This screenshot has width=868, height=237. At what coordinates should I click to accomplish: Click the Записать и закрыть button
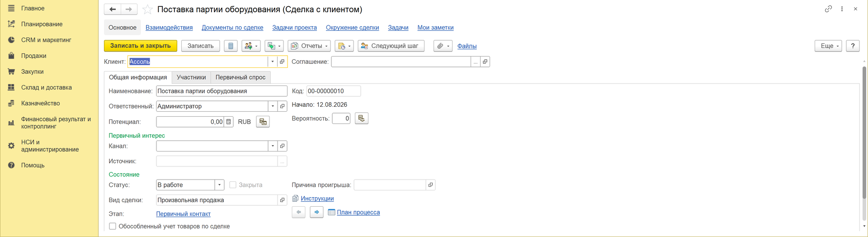[141, 46]
